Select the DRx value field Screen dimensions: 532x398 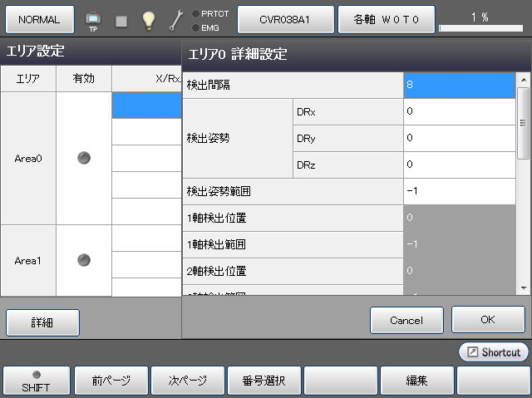[x=460, y=111]
